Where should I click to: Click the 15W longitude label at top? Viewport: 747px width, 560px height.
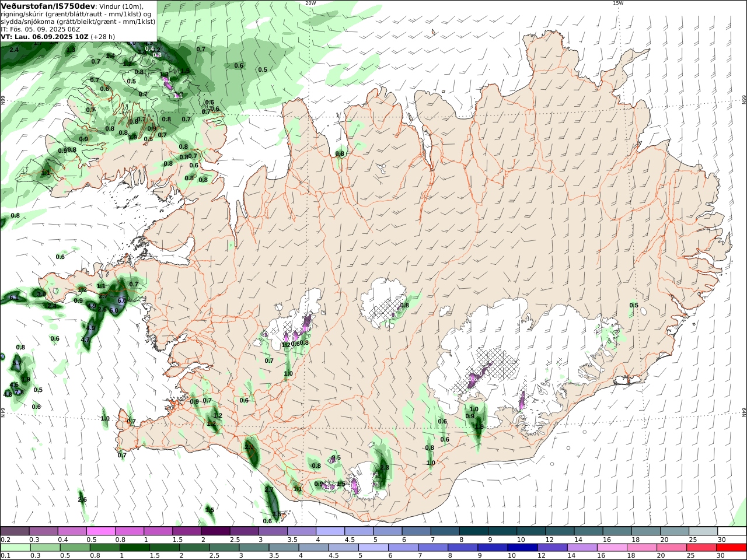(618, 3)
